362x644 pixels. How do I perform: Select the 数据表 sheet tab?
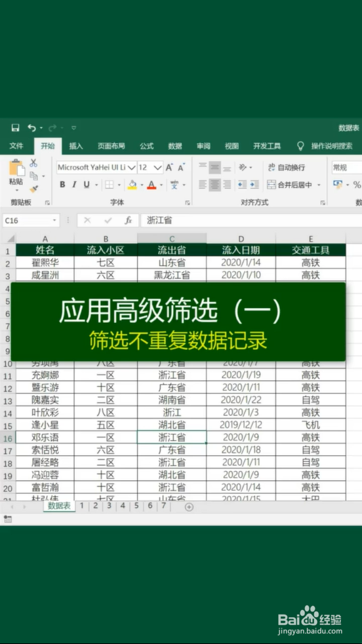click(x=59, y=506)
